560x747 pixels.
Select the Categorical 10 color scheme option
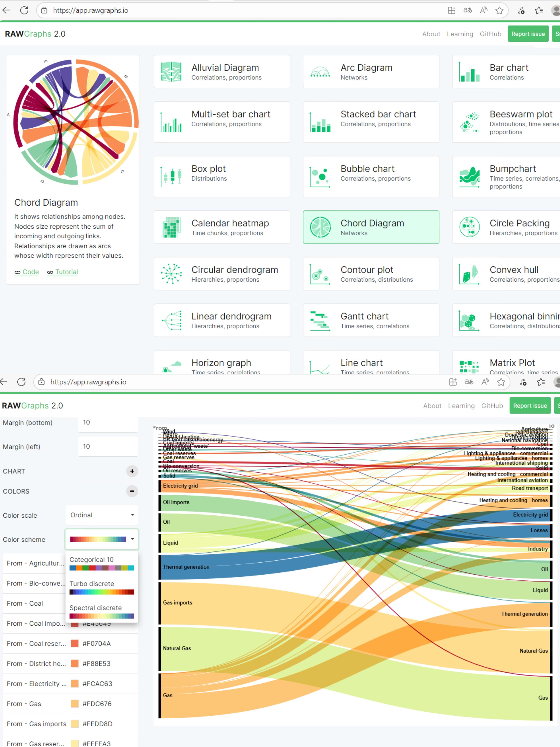tap(102, 563)
